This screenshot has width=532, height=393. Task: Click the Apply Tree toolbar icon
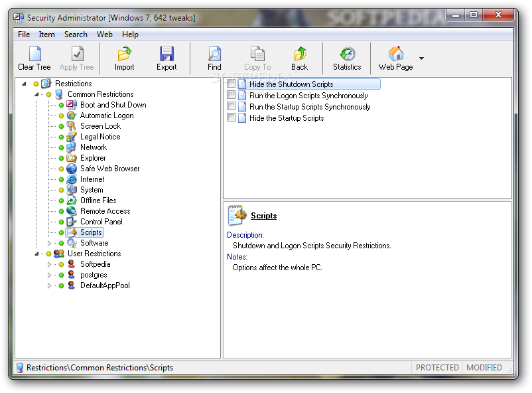[x=78, y=54]
